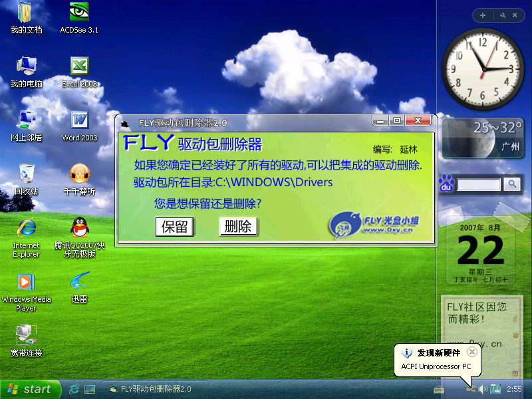Click the sidebar plus add-gadget button

483,15
